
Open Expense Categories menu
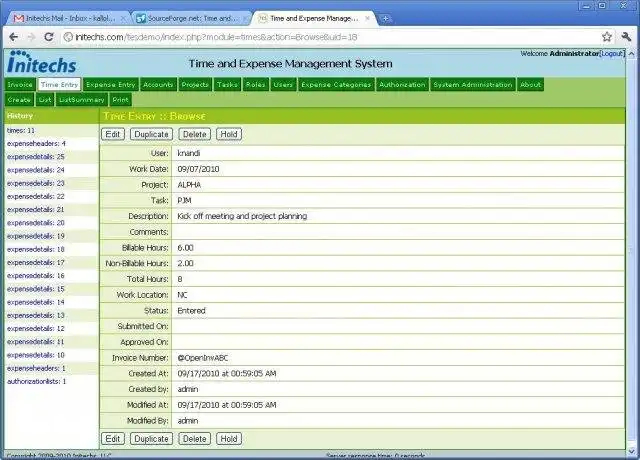pyautogui.click(x=336, y=84)
